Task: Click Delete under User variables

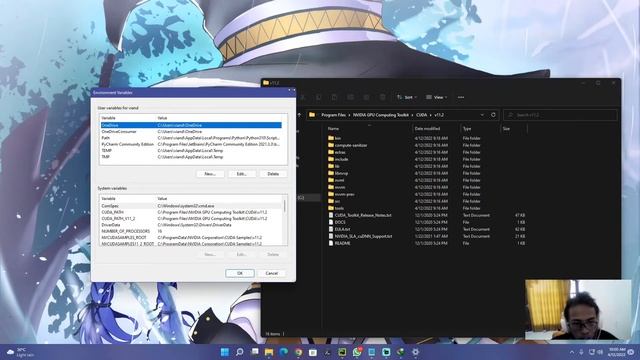Action: pyautogui.click(x=273, y=174)
